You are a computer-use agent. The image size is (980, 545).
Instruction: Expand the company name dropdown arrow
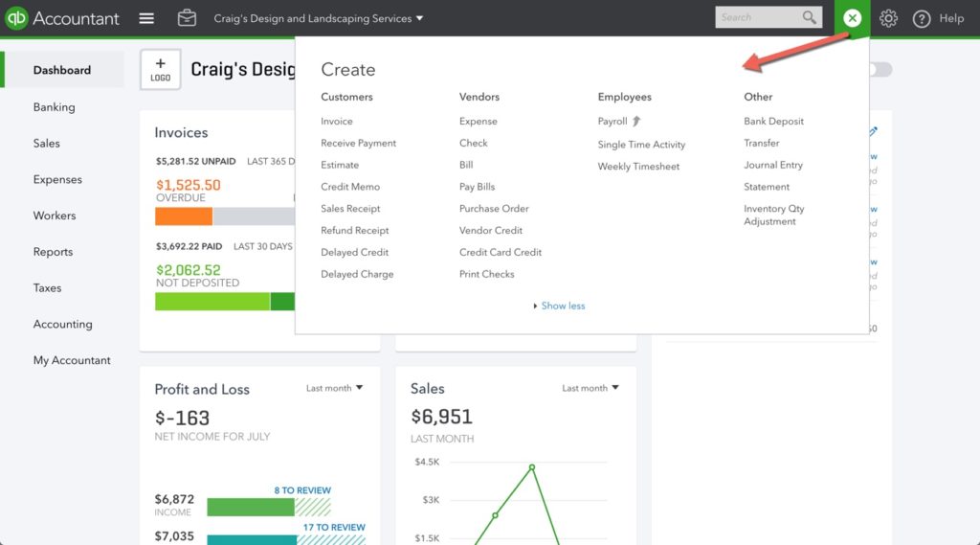[419, 18]
